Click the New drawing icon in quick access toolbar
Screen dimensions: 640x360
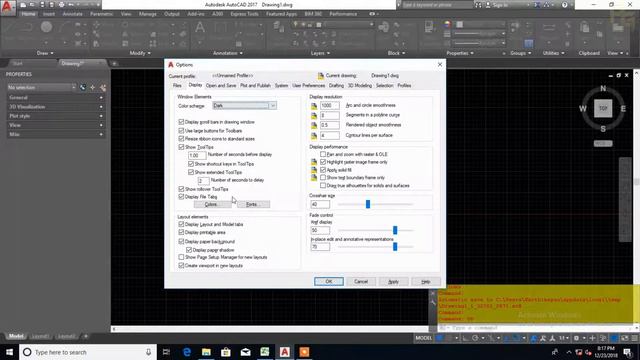pyautogui.click(x=23, y=5)
